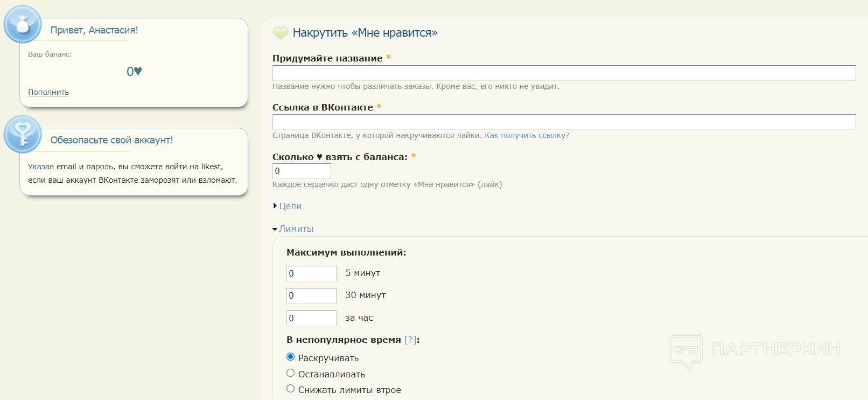Open the 'Пополнить' balance link
The image size is (868, 400).
(48, 92)
